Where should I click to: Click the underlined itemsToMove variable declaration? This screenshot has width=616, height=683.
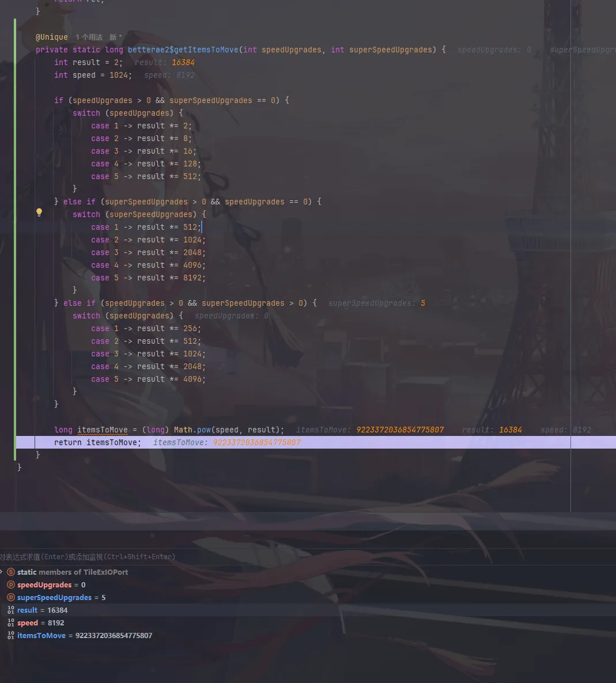point(103,430)
